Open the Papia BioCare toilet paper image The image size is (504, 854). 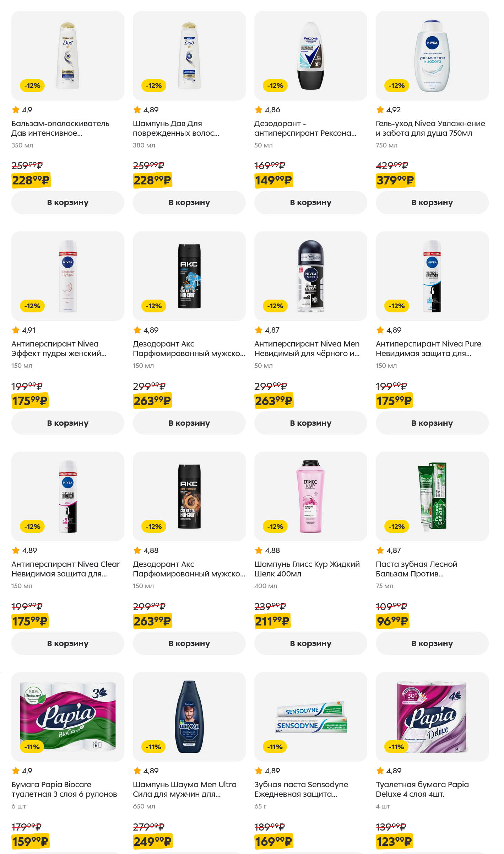click(x=67, y=716)
